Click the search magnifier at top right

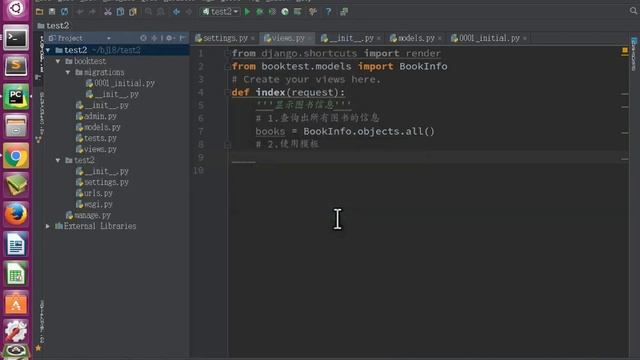pyautogui.click(x=633, y=11)
